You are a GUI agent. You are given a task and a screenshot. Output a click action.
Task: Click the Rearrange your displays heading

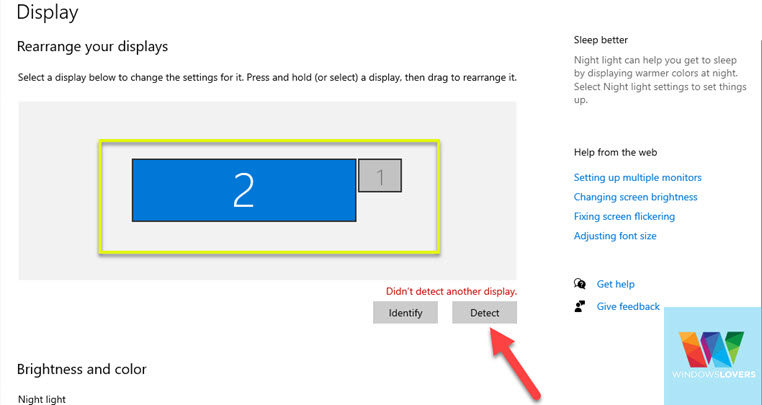(92, 47)
